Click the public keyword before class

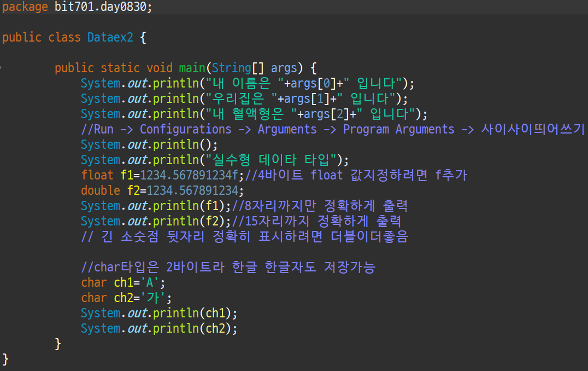tap(22, 37)
